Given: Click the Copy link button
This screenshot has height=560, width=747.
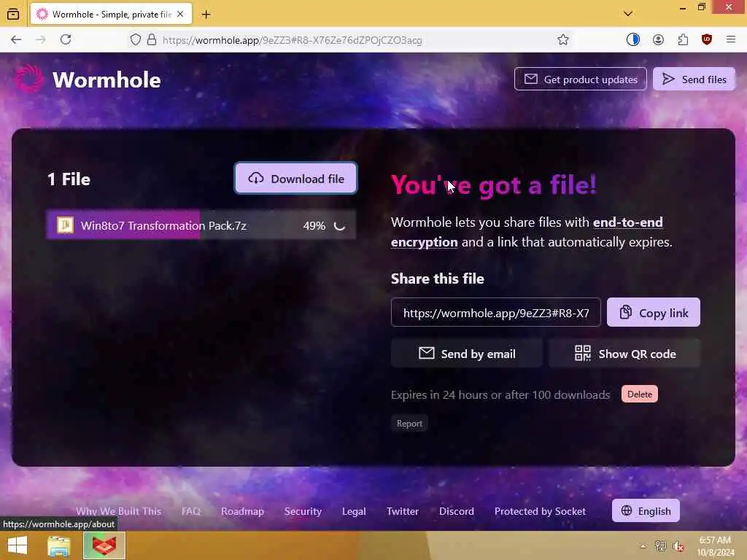Looking at the screenshot, I should [653, 312].
